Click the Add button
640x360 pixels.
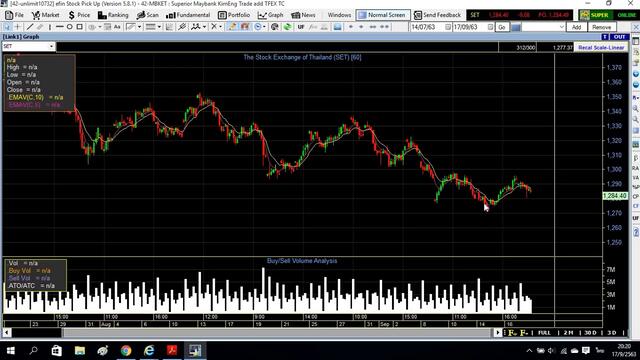(x=576, y=27)
